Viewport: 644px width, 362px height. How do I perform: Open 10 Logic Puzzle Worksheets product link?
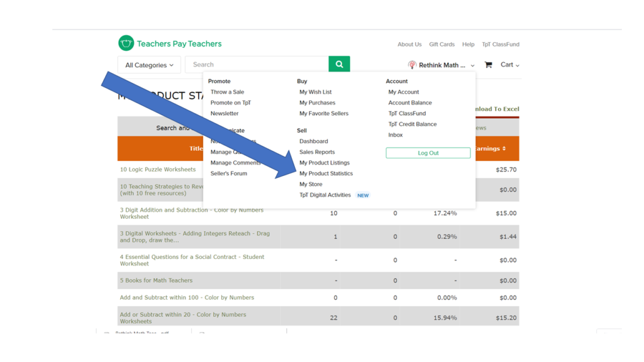coord(158,169)
